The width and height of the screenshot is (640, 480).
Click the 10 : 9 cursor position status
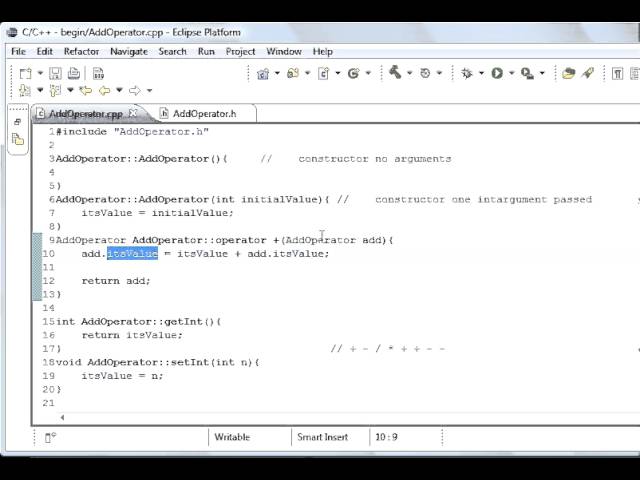click(386, 437)
